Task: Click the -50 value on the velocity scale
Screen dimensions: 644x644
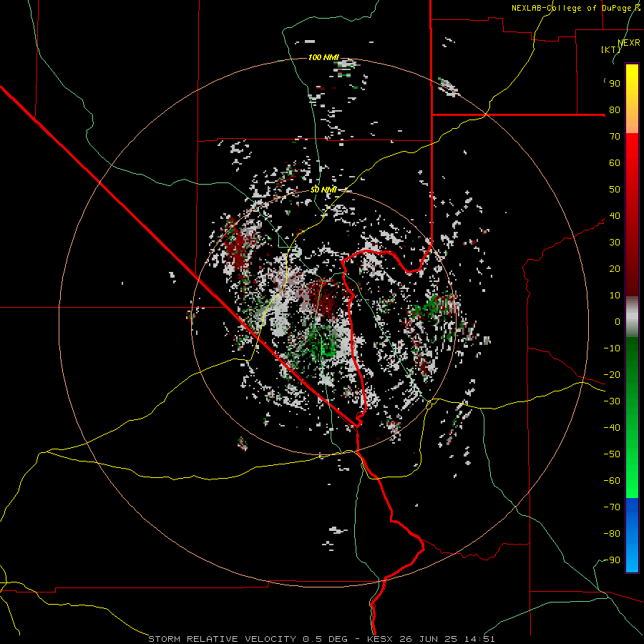Action: tap(612, 454)
